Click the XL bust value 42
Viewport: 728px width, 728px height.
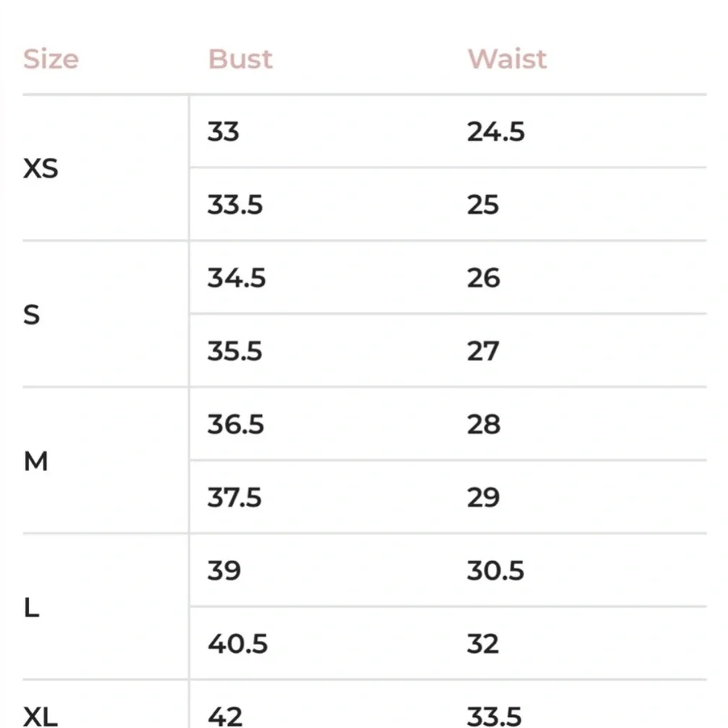225,717
